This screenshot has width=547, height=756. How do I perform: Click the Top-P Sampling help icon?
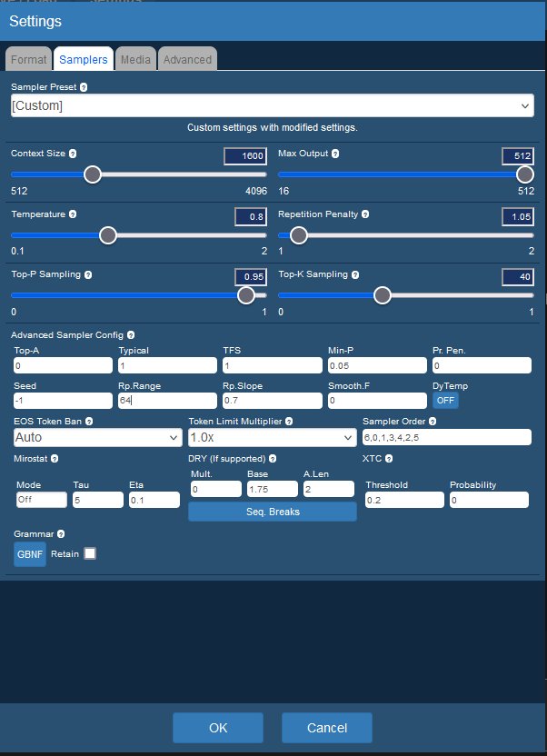coord(88,274)
